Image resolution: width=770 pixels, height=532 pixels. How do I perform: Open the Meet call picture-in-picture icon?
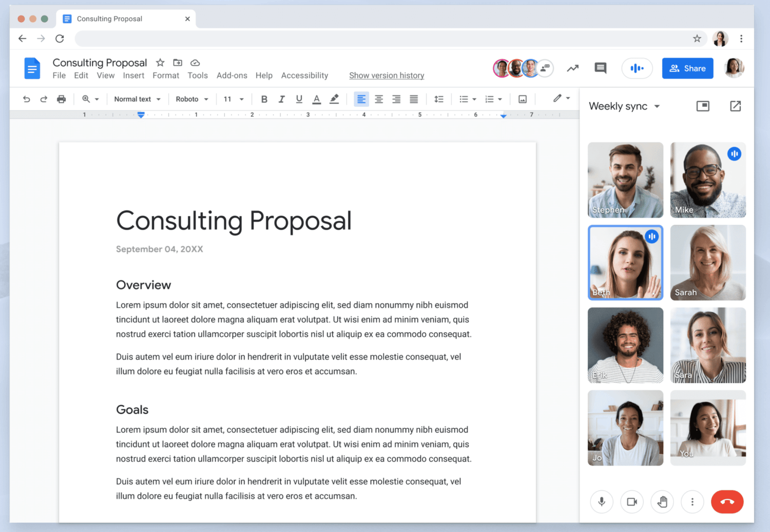pos(703,106)
